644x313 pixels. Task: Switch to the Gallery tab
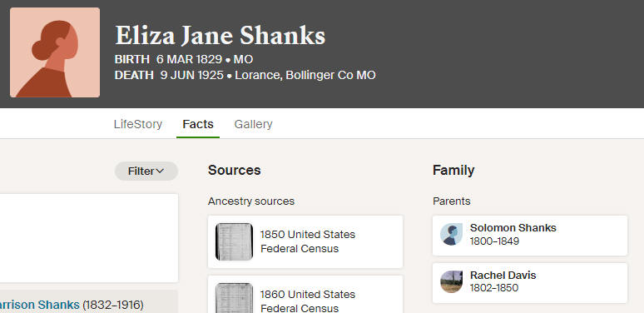click(254, 124)
